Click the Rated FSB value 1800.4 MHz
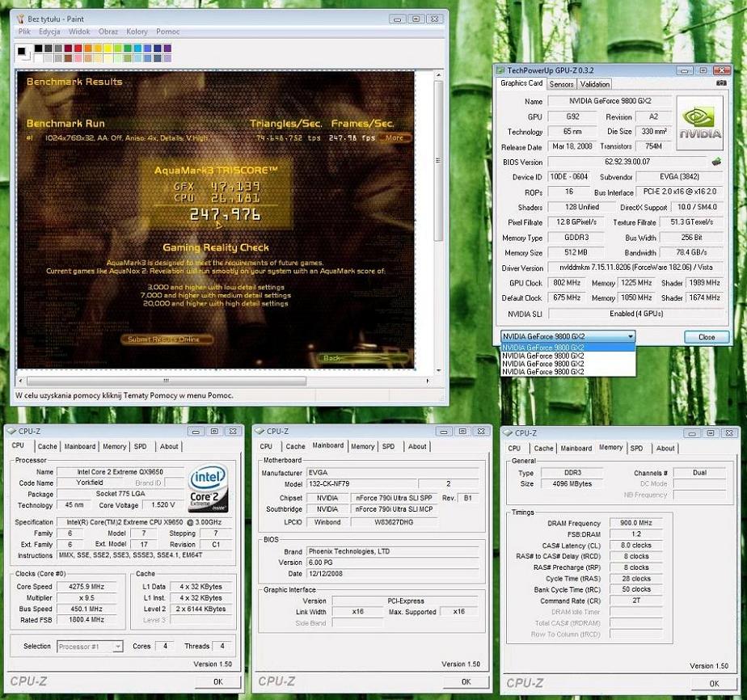747x700 pixels. point(87,620)
